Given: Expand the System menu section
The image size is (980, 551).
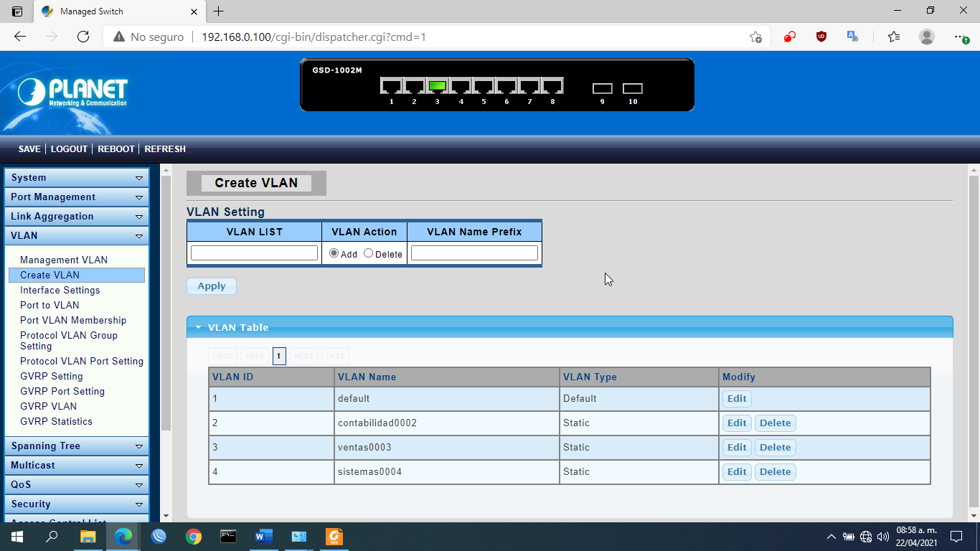Looking at the screenshot, I should pos(139,178).
